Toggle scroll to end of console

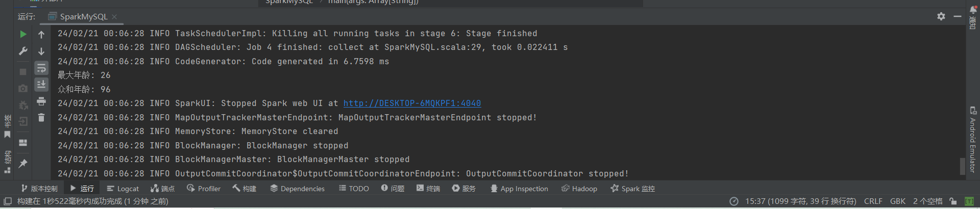[41, 84]
